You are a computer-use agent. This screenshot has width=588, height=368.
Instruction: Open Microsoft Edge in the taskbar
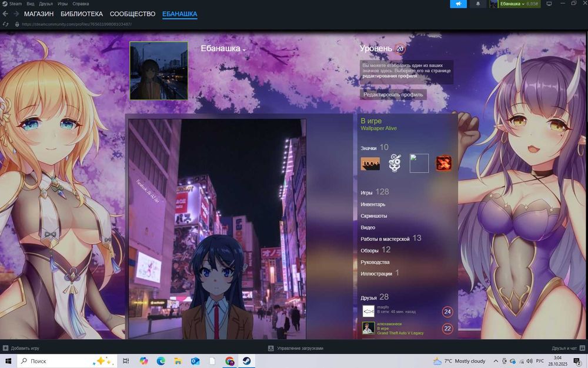pyautogui.click(x=161, y=361)
